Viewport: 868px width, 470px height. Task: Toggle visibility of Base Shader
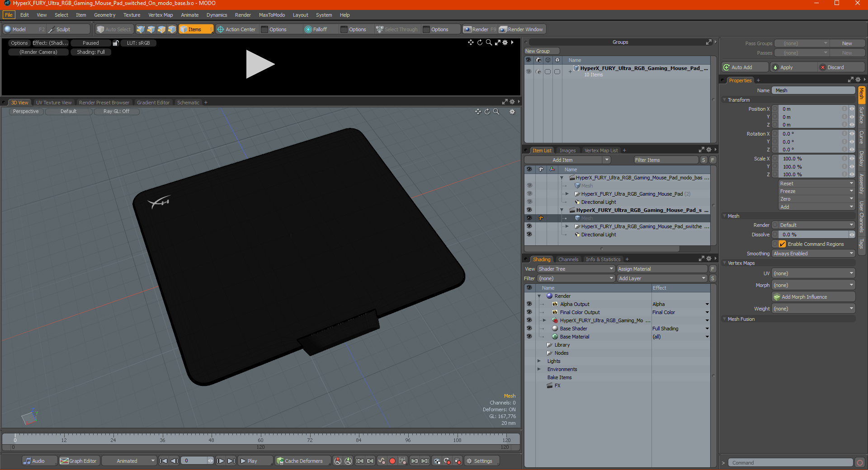click(529, 329)
